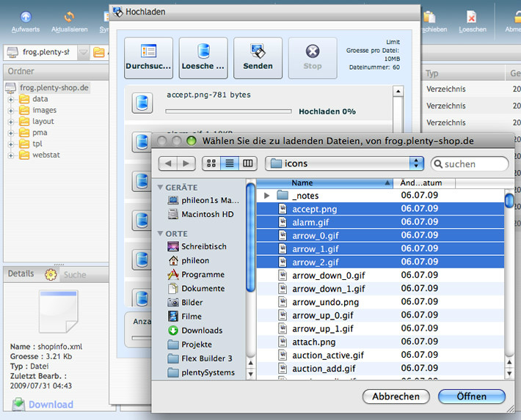Click Loesche button in Hochladen dialog
Viewport: 521px width, 420px height.
[203, 58]
